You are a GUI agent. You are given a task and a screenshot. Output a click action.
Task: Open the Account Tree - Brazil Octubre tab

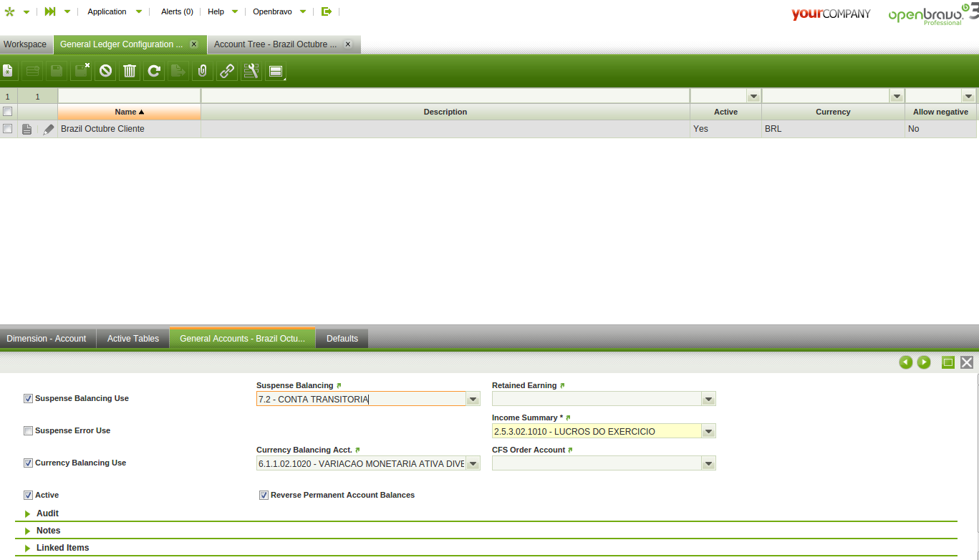click(275, 44)
